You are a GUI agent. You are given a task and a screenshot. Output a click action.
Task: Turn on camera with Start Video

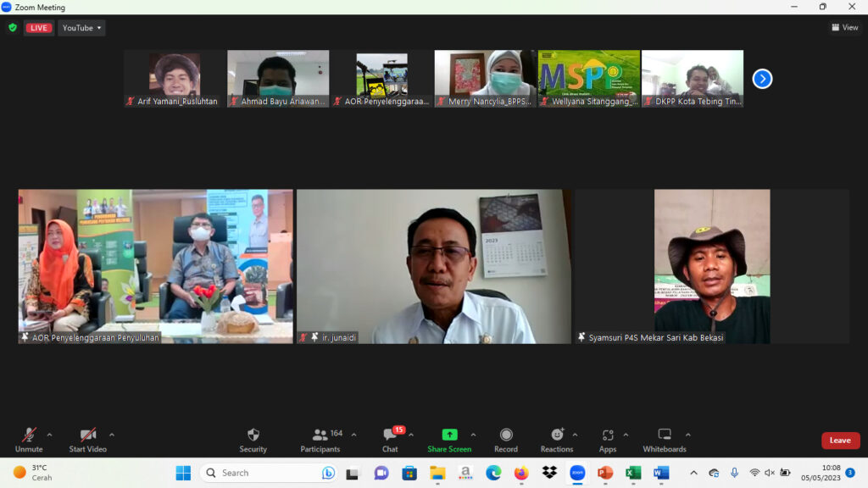(x=88, y=435)
